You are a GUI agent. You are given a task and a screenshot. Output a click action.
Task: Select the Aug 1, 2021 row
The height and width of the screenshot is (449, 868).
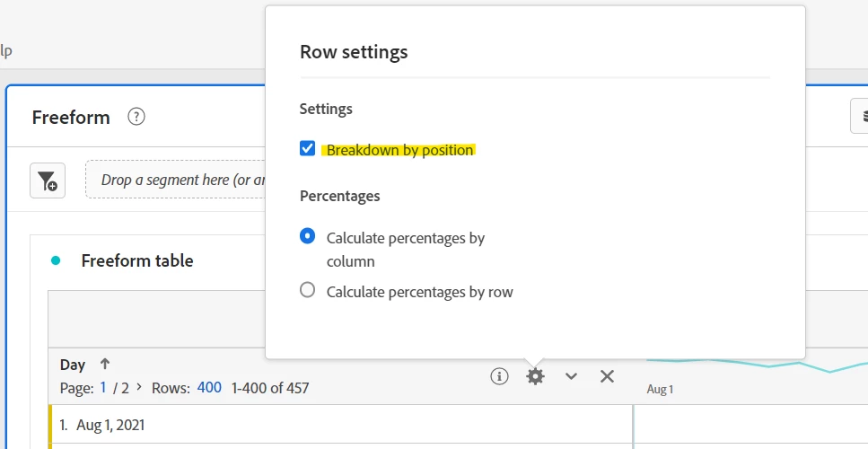coord(110,425)
